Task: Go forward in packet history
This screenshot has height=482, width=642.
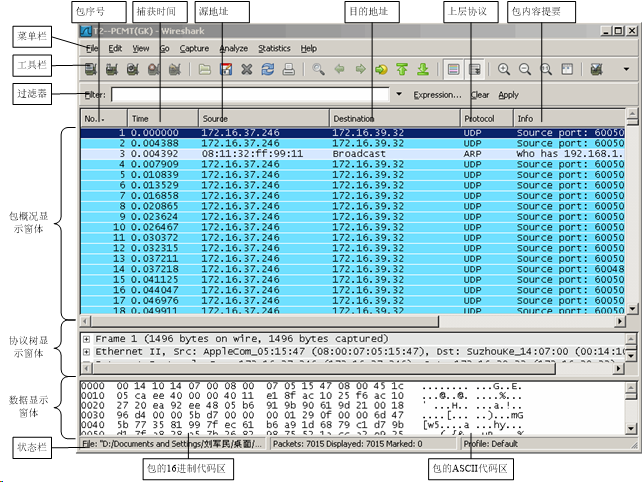Action: coord(360,69)
